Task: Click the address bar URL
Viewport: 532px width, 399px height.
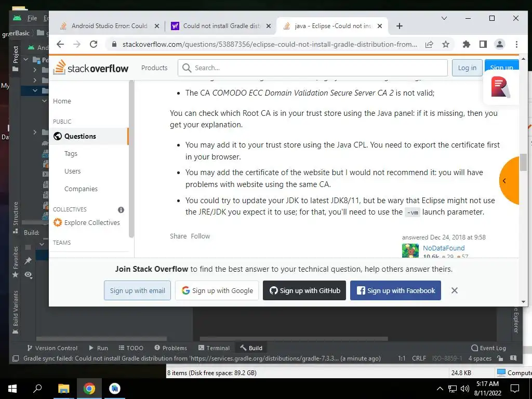Action: [x=270, y=44]
